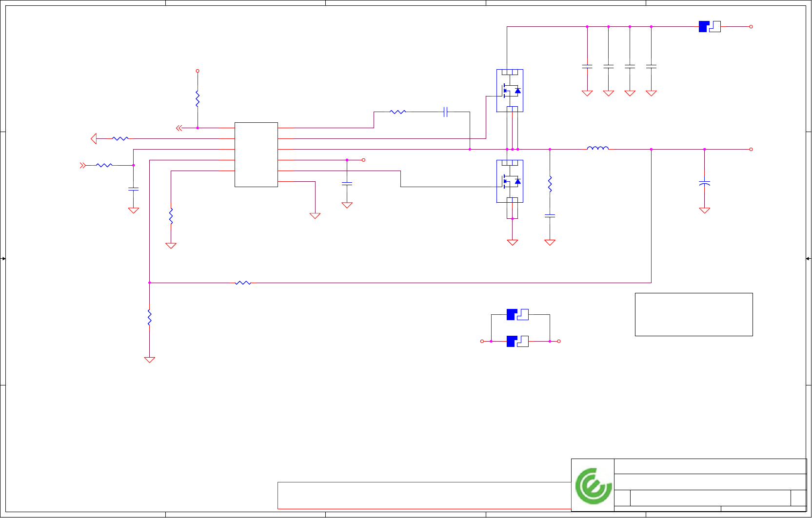Viewport: 812px width, 518px height.
Task: Select the ground symbol at the bottom-left resistor
Action: pos(149,360)
